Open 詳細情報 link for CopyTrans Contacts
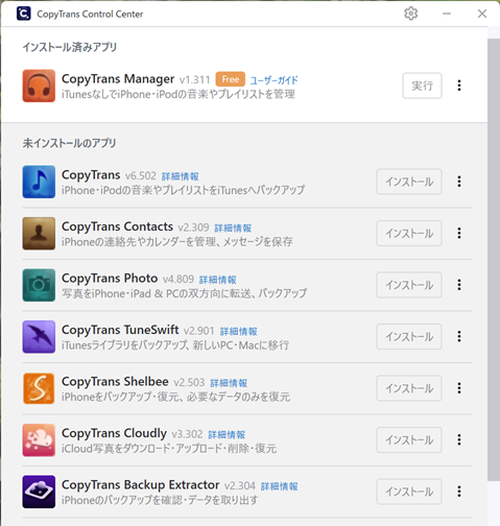The width and height of the screenshot is (500, 526). [233, 228]
